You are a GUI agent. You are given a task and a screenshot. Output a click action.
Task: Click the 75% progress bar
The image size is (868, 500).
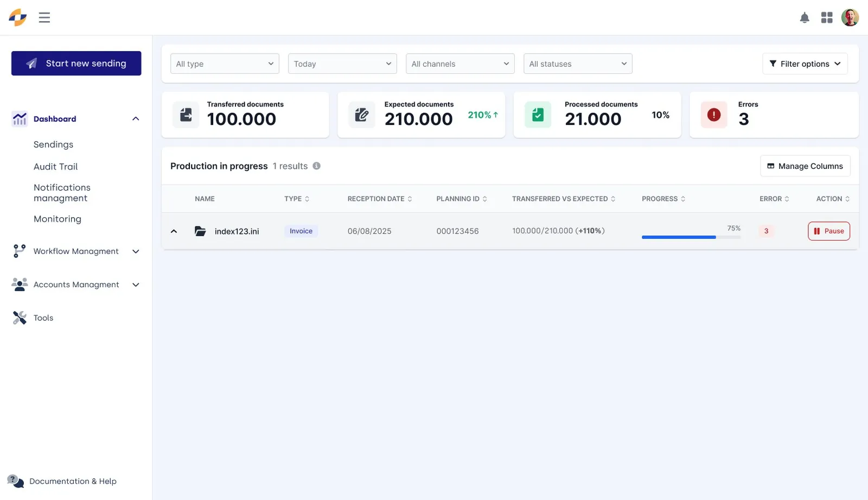click(x=691, y=237)
